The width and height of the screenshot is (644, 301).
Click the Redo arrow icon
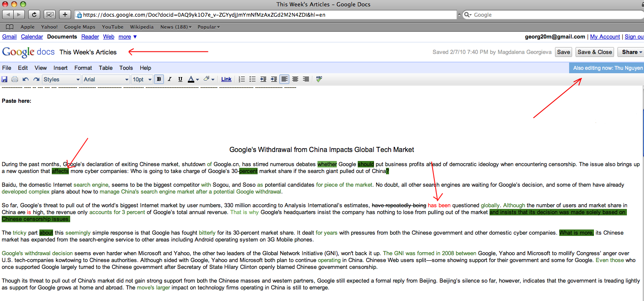[36, 79]
